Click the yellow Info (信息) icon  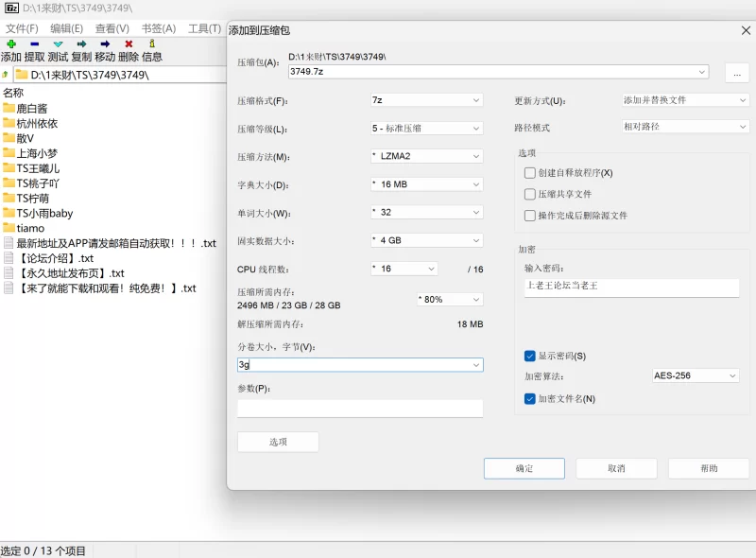pos(151,44)
